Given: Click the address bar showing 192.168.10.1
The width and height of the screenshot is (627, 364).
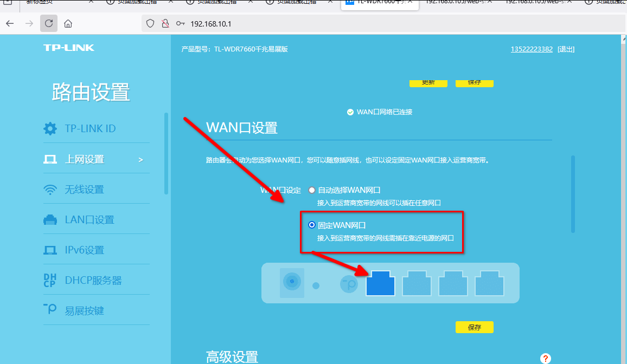Looking at the screenshot, I should point(325,23).
